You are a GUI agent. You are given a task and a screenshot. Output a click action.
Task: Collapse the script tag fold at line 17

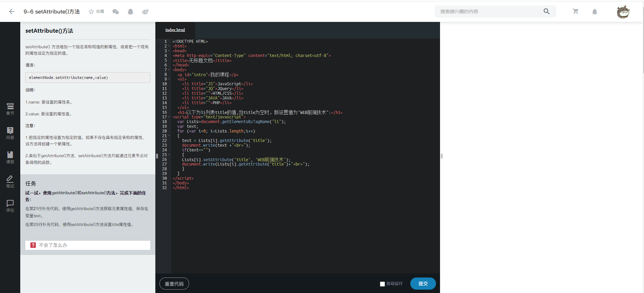[169, 117]
